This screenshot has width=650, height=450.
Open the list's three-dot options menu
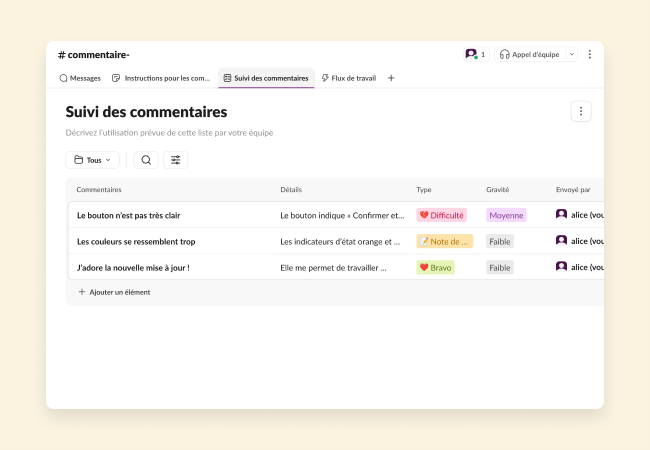coord(581,112)
